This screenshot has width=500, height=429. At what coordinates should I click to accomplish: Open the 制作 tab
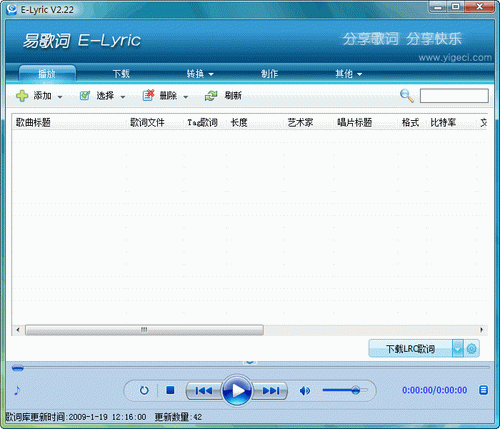pyautogui.click(x=269, y=74)
